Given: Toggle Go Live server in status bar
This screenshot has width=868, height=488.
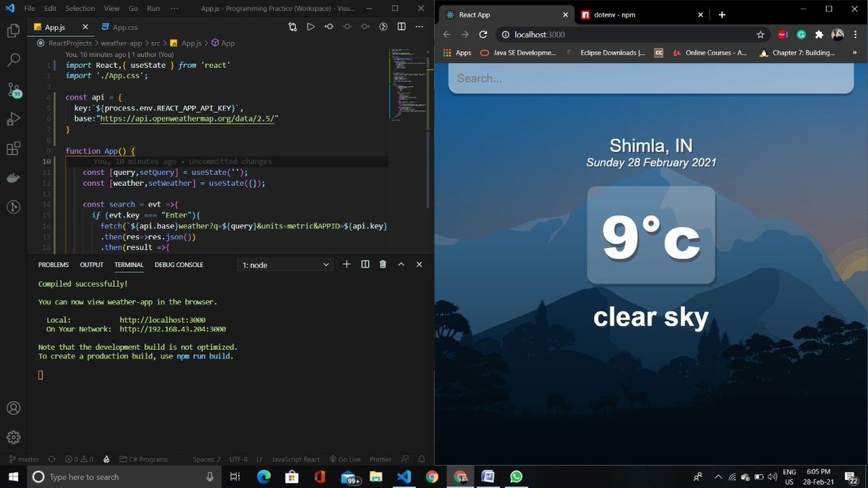Looking at the screenshot, I should (344, 459).
